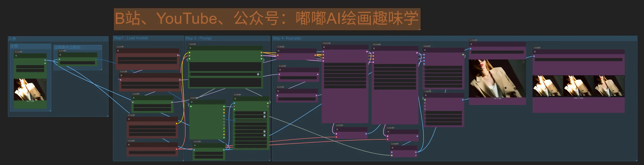644x165 pixels.
Task: Collapse the green node timed 0.298秒
Action: pyautogui.click(x=235, y=98)
